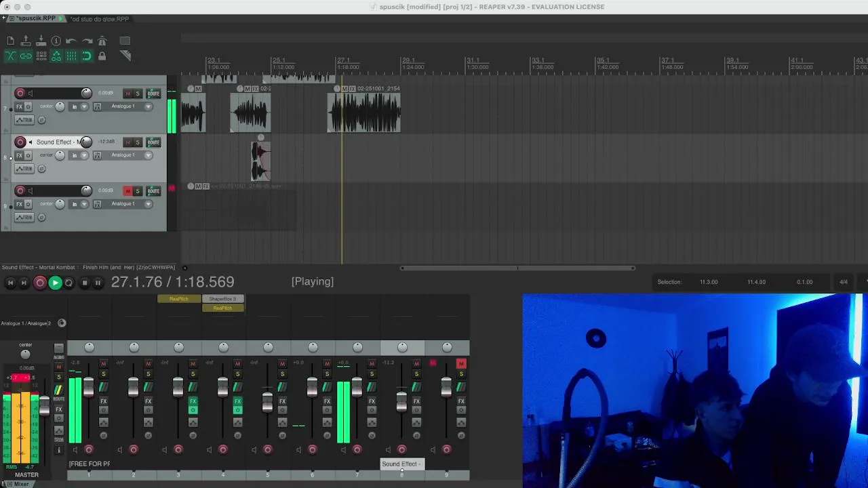Go to project end in transport

pyautogui.click(x=24, y=283)
